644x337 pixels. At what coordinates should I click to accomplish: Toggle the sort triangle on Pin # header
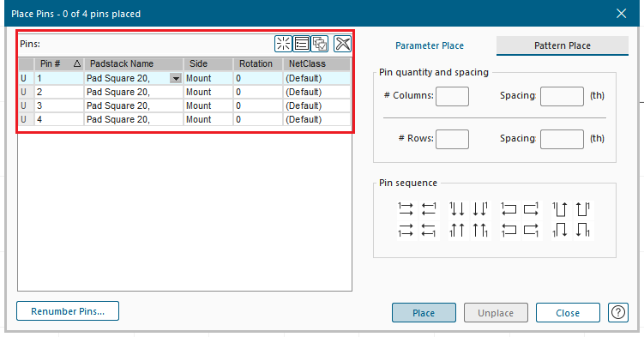tap(77, 63)
